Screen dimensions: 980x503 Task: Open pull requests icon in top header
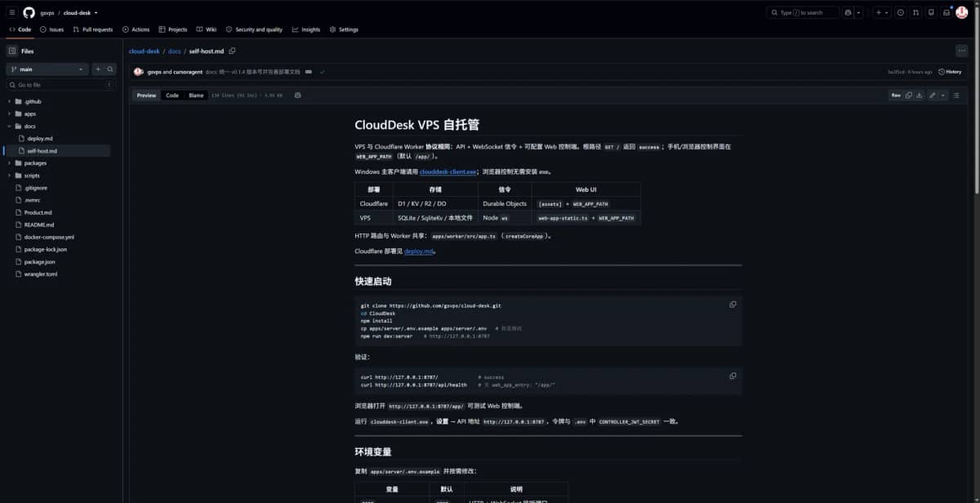[x=916, y=12]
